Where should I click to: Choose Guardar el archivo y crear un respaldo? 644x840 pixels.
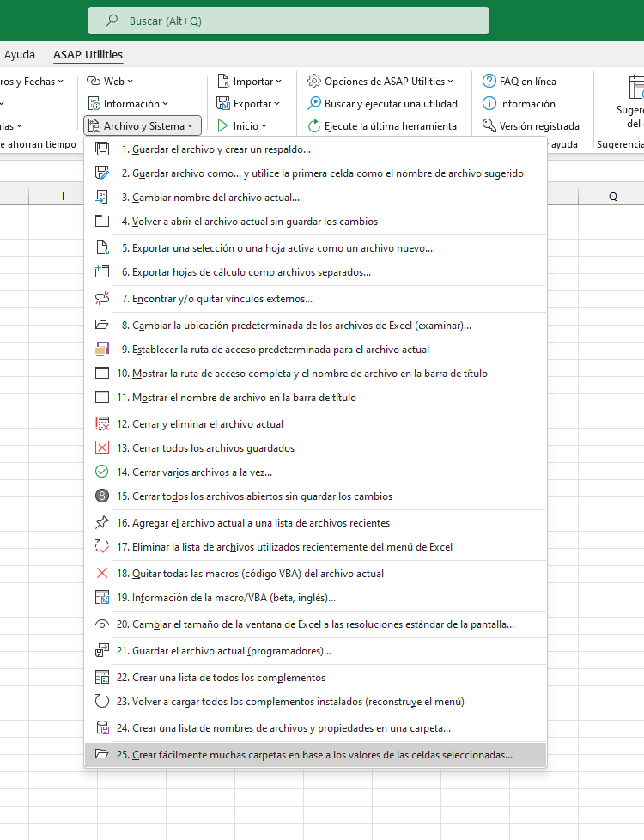coord(316,149)
